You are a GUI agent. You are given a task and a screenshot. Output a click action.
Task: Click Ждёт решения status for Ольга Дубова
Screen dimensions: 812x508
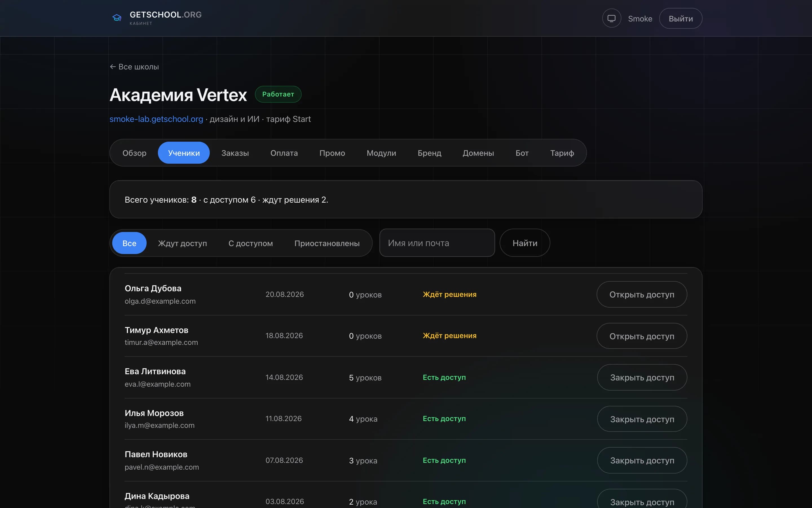point(450,294)
